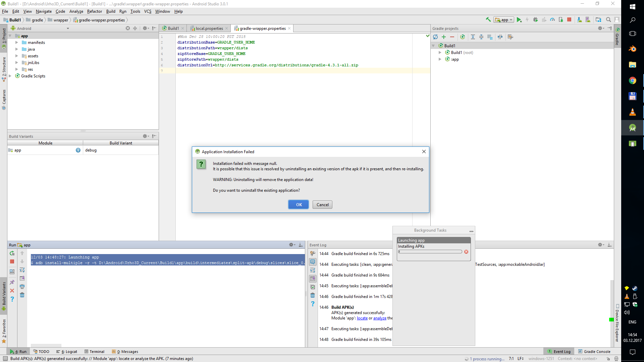This screenshot has height=362, width=644.
Task: Run the app with green play icon
Action: point(519,20)
